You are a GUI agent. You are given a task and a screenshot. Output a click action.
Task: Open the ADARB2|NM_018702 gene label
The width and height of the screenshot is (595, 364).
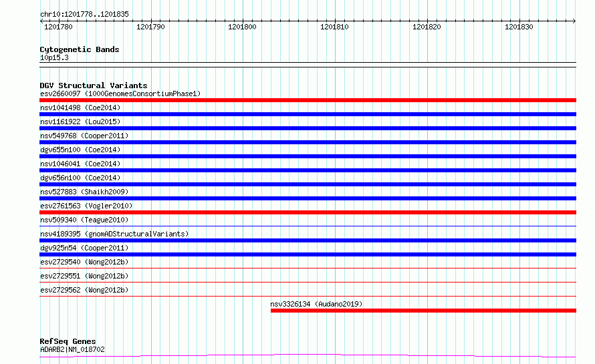[x=72, y=349]
